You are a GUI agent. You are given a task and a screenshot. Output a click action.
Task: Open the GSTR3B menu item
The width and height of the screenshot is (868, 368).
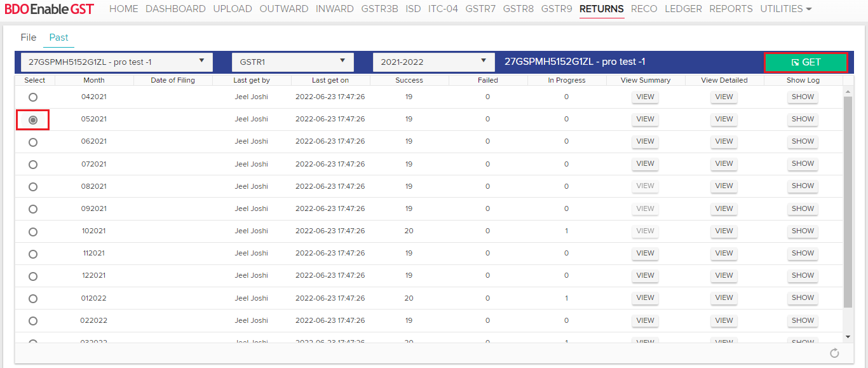(379, 9)
